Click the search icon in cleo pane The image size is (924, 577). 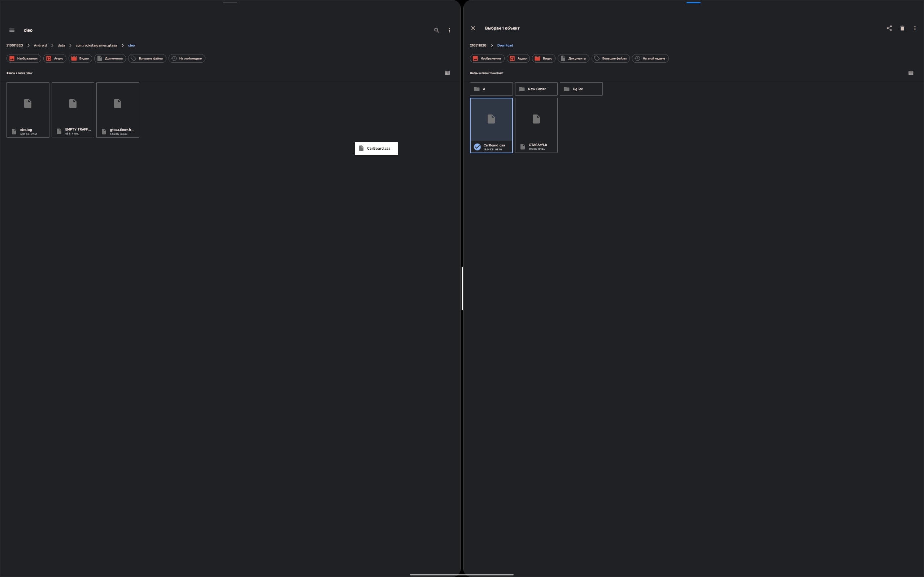(436, 30)
